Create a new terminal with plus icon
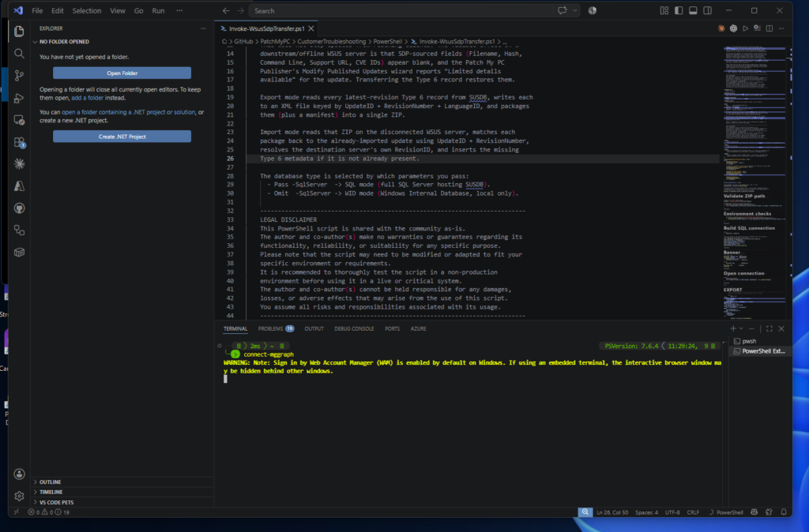The width and height of the screenshot is (809, 532). coord(733,328)
